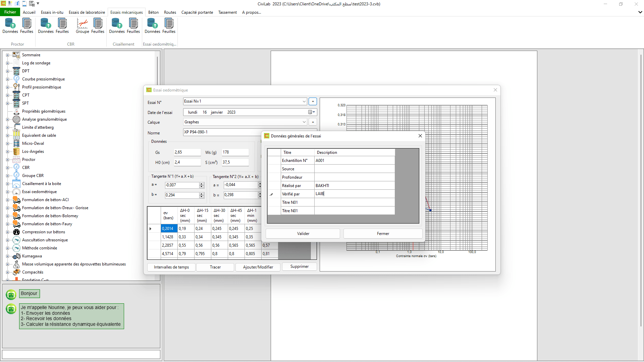Click the Ajouter/Modifier button
This screenshot has width=644, height=362.
[x=258, y=267]
